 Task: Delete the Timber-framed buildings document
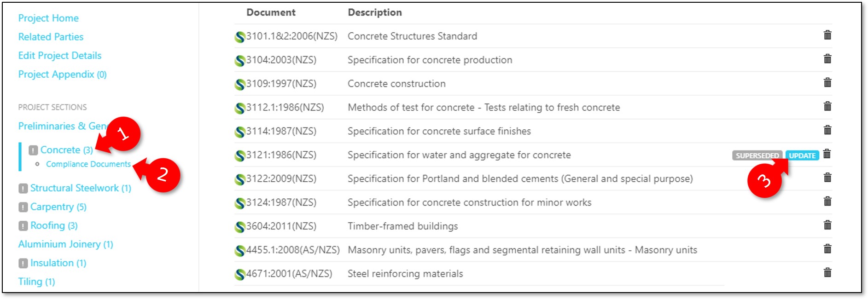tap(827, 225)
